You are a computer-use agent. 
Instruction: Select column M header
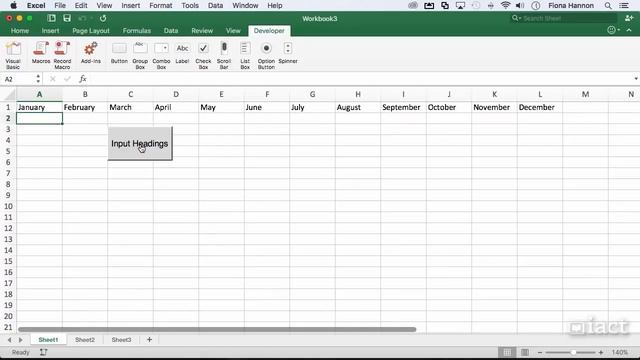[x=585, y=94]
